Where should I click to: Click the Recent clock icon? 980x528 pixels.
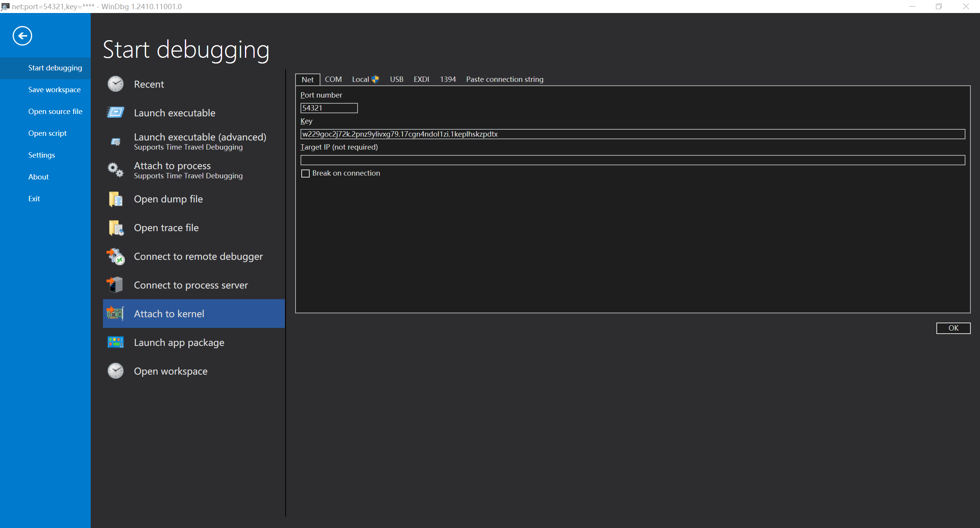115,84
